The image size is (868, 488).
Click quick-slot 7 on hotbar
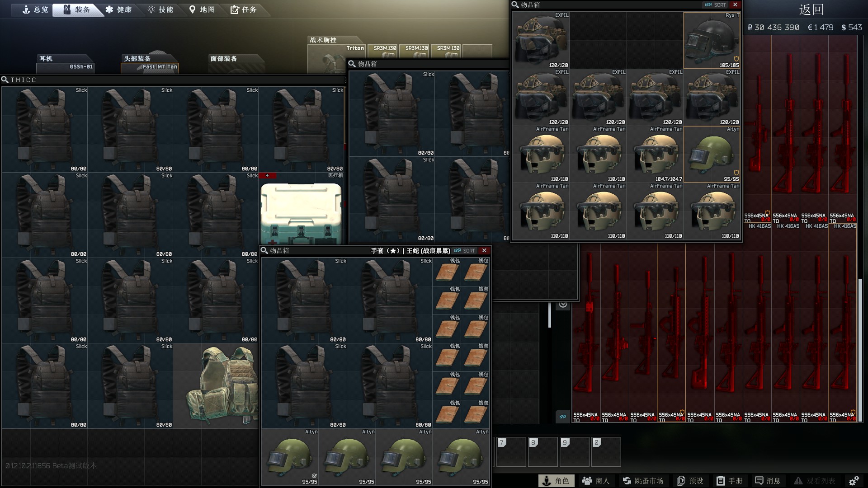[x=511, y=452]
